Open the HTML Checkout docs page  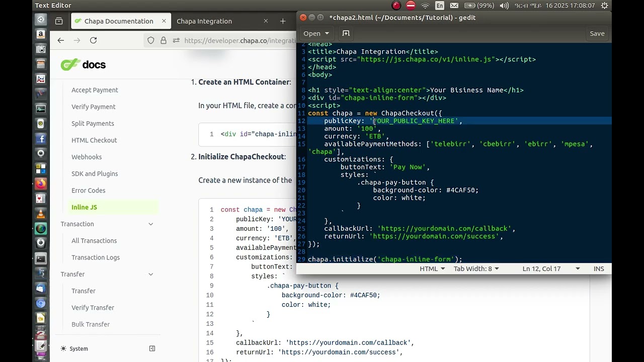click(x=94, y=140)
